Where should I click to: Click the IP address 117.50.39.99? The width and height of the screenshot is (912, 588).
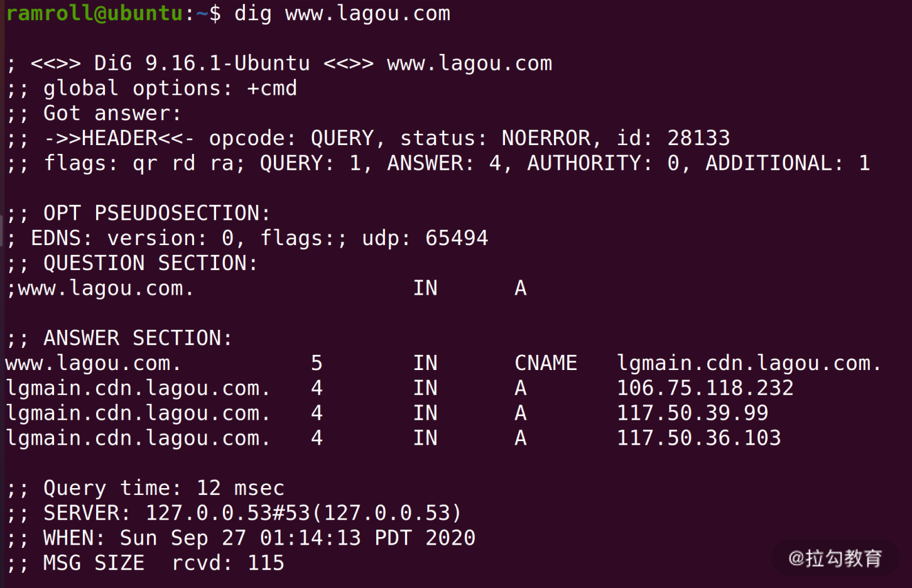coord(692,413)
